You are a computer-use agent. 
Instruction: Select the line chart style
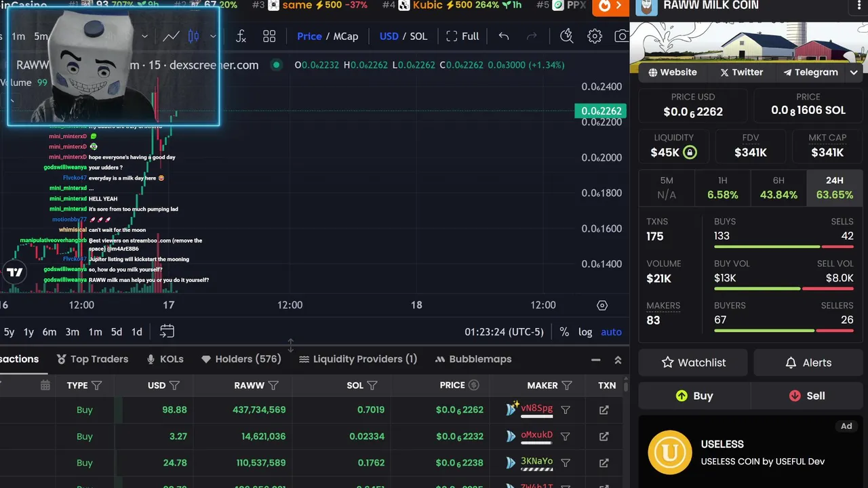click(x=171, y=37)
